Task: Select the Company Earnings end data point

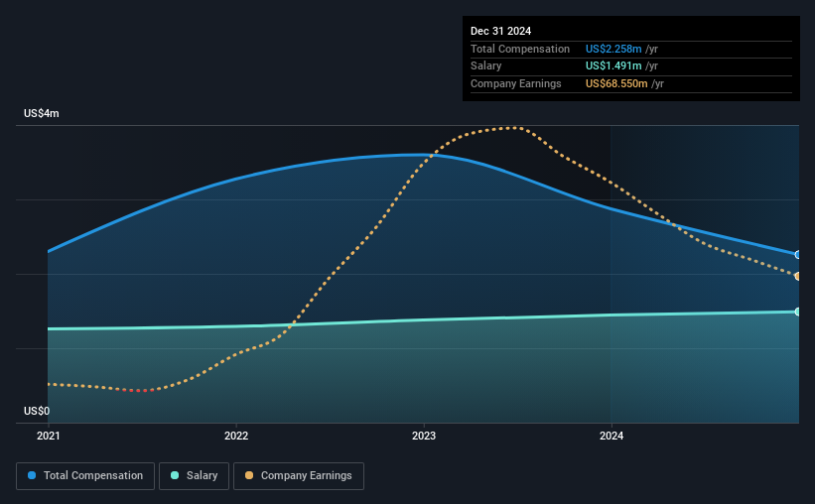Action: pos(798,276)
